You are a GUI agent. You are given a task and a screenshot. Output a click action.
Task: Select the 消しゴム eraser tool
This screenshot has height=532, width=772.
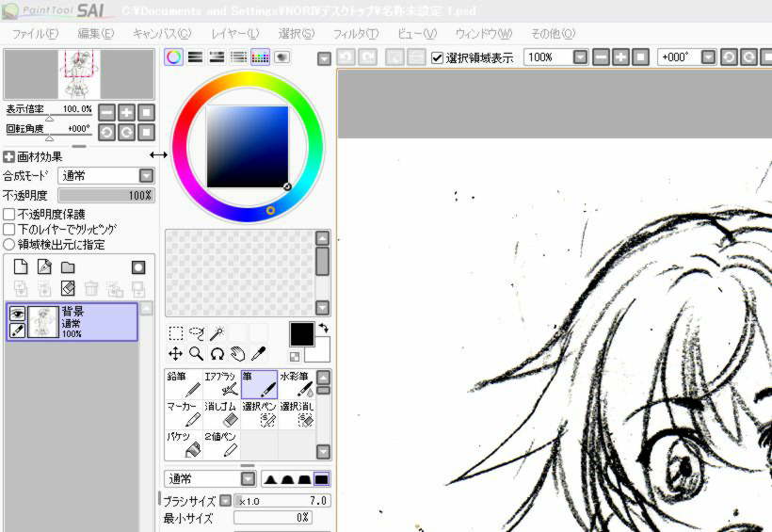(x=221, y=414)
